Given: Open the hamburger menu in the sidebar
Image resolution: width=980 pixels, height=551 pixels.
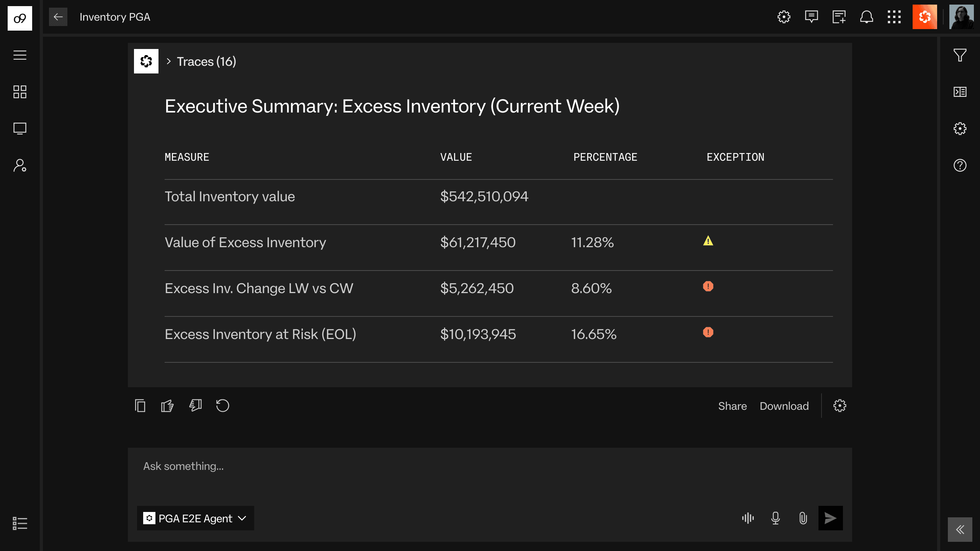Looking at the screenshot, I should [20, 55].
